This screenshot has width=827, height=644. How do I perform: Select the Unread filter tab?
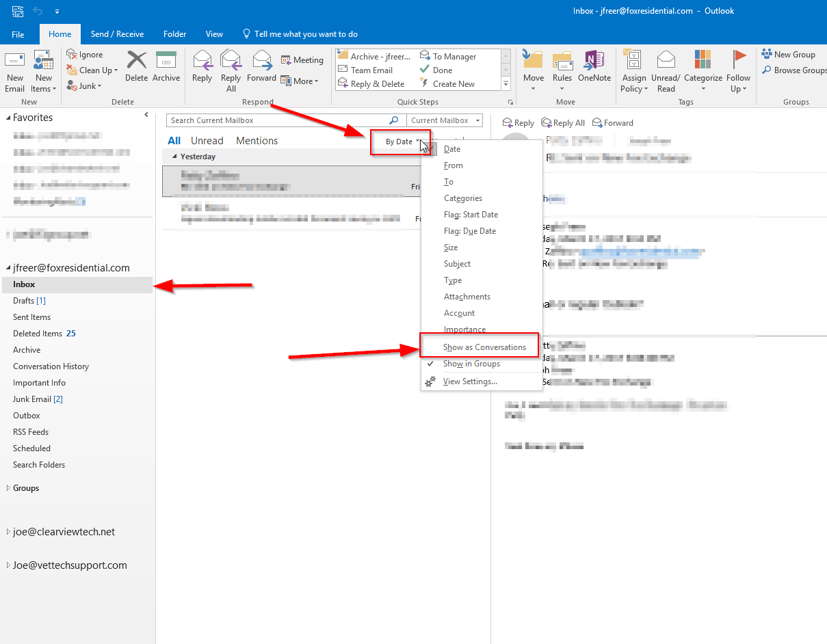coord(207,140)
